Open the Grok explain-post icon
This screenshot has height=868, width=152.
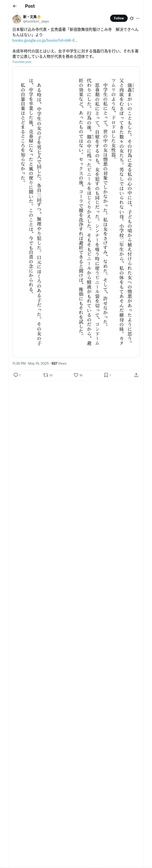tap(132, 18)
